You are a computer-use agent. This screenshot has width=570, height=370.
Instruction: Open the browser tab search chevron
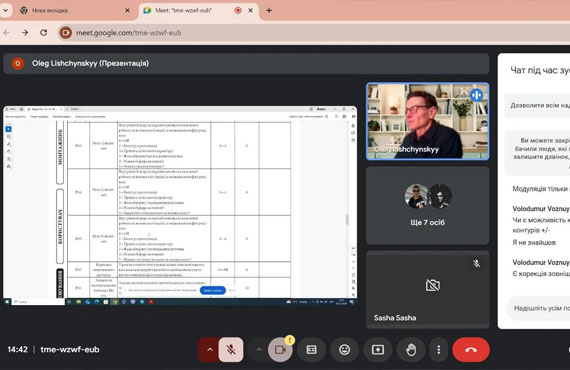coord(5,10)
